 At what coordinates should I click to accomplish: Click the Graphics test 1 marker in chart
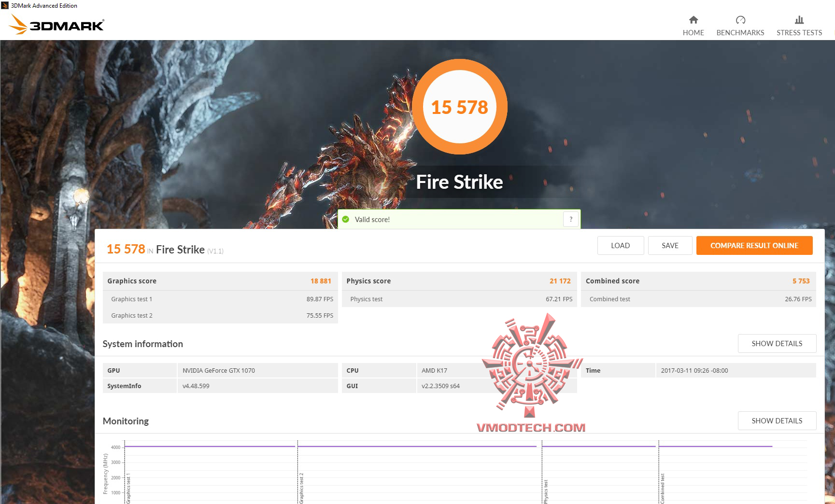128,489
